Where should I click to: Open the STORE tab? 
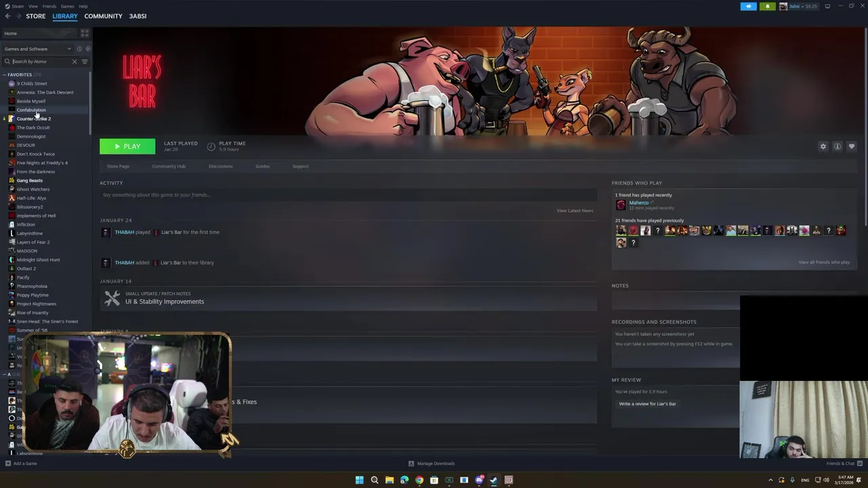coord(36,16)
